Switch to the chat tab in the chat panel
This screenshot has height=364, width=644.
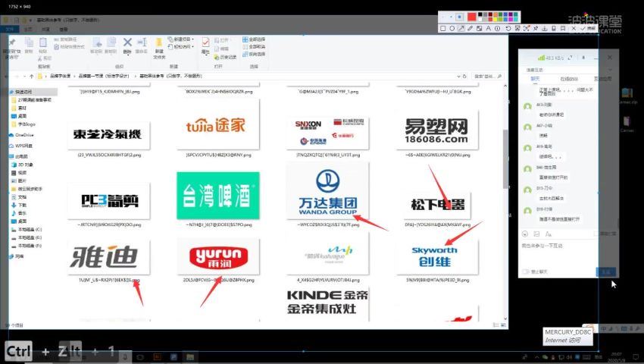[x=535, y=79]
